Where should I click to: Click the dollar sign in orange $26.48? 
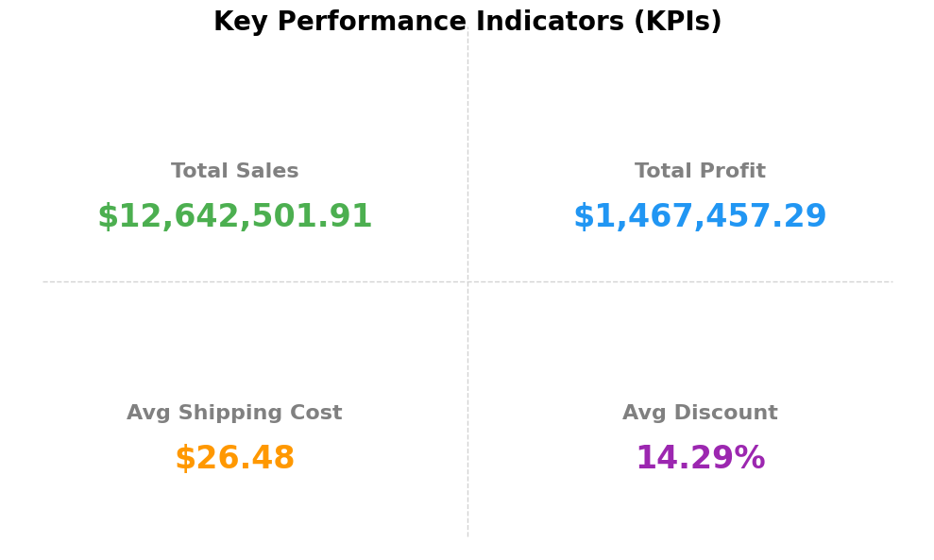pyautogui.click(x=185, y=459)
